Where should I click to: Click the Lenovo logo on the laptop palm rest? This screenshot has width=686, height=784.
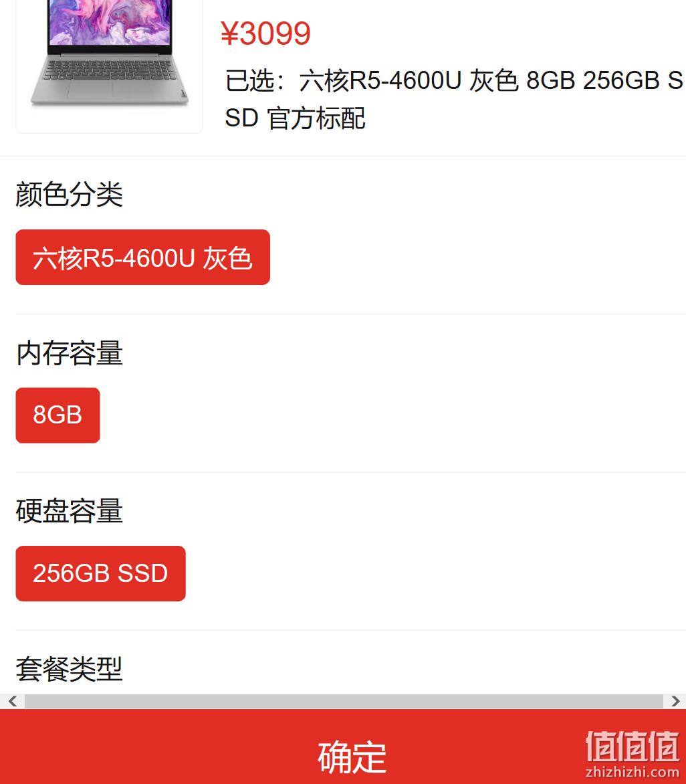tap(183, 93)
